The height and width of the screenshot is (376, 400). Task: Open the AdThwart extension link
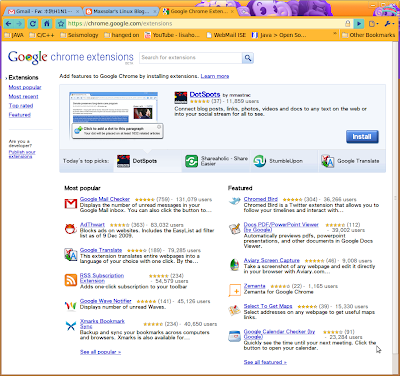click(x=92, y=225)
